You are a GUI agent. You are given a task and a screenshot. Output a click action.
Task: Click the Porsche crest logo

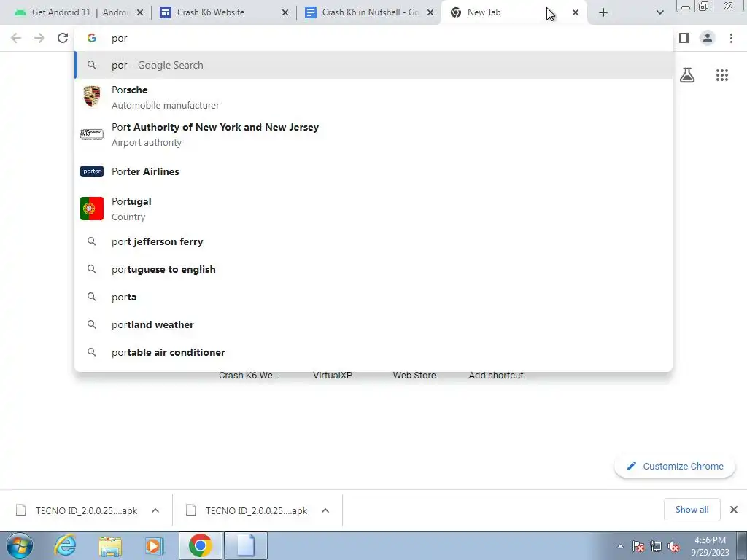pos(92,97)
